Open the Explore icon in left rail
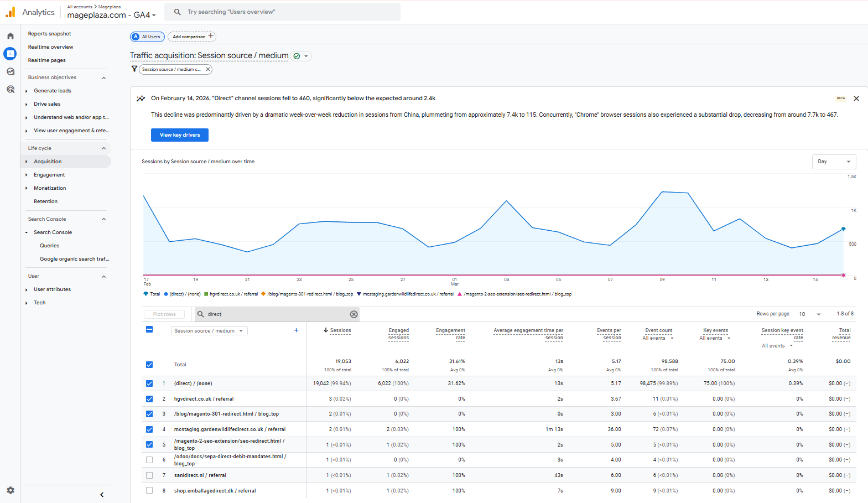The width and height of the screenshot is (868, 503). click(11, 71)
